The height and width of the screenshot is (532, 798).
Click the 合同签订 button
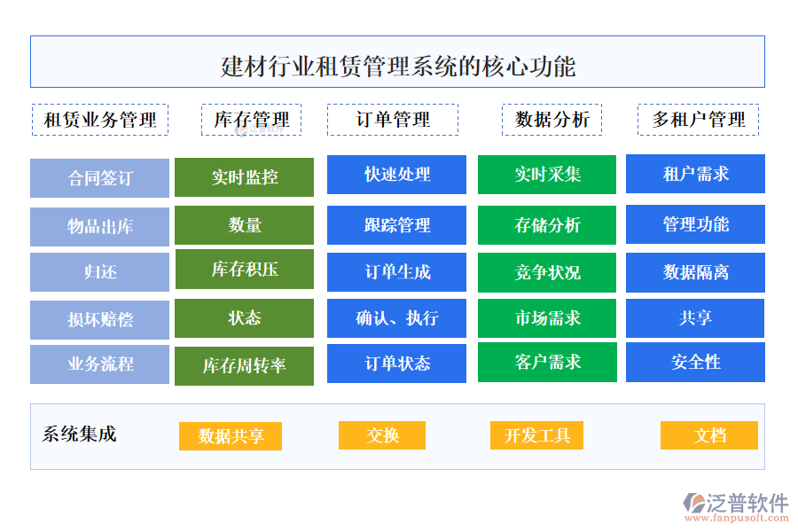click(99, 178)
